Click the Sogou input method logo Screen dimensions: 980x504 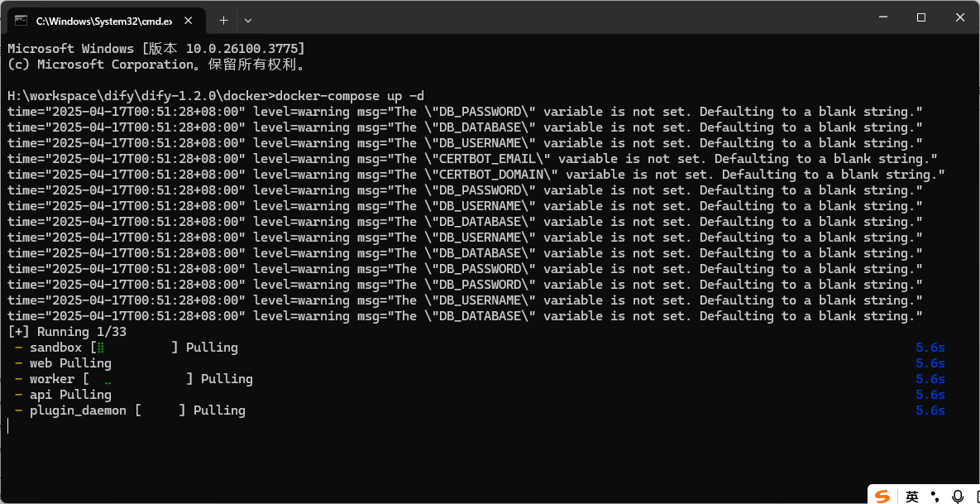[883, 496]
